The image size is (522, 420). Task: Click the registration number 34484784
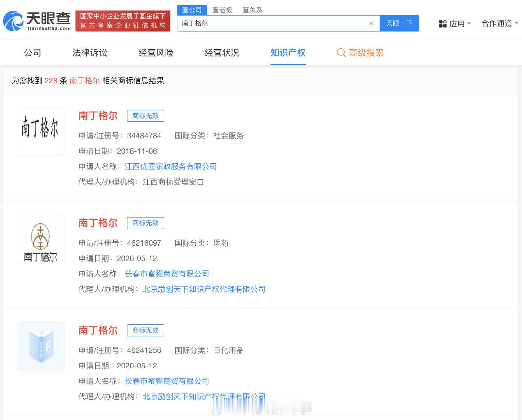144,136
